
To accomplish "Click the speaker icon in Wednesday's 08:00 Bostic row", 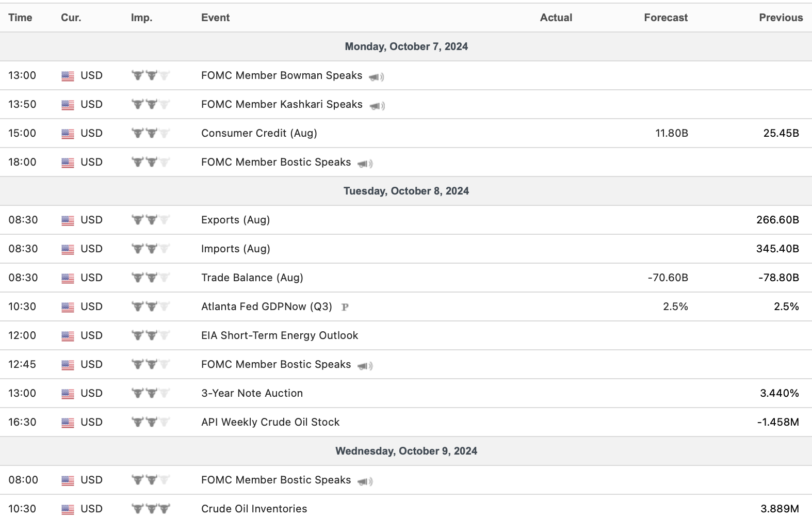I will [365, 481].
